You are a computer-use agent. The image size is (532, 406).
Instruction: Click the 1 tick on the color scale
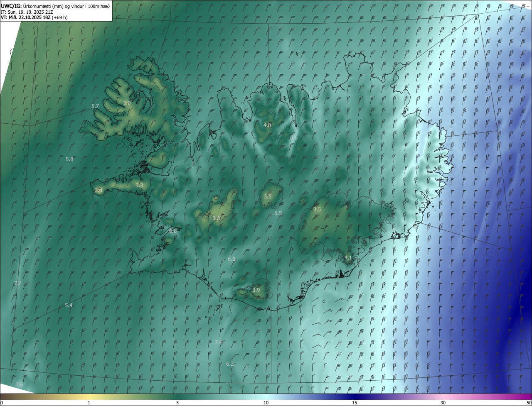[89, 403]
